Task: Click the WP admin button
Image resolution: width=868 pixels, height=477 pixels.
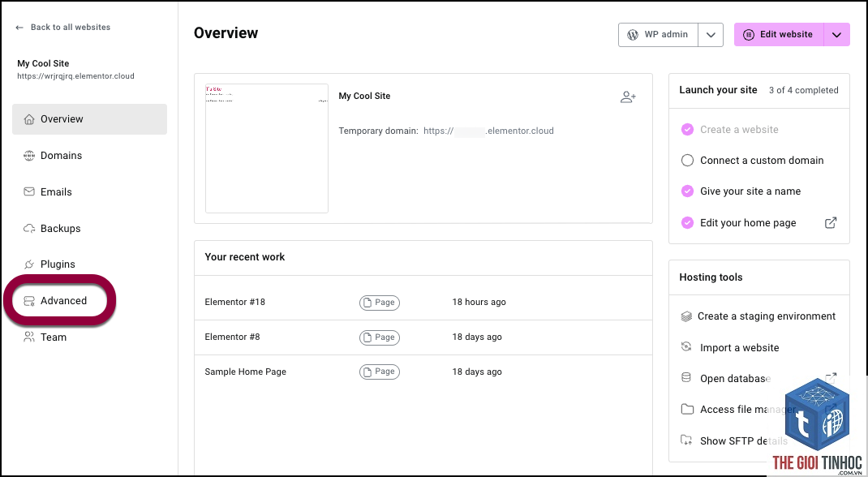Action: click(658, 35)
